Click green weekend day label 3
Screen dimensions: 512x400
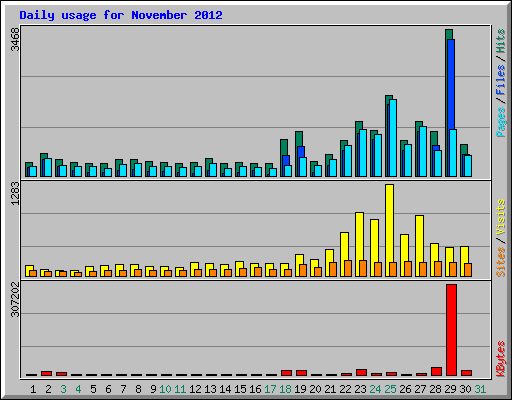tap(63, 389)
